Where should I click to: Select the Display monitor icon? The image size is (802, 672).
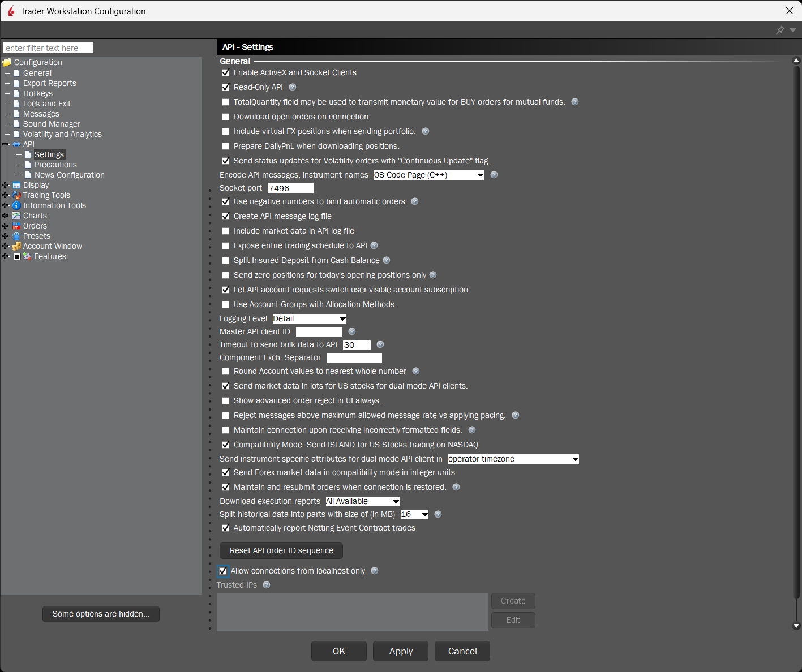point(16,185)
